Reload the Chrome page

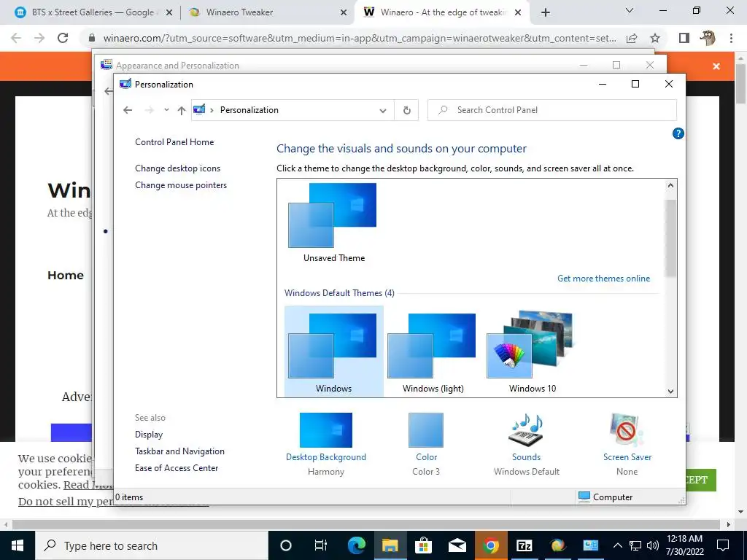pos(63,38)
